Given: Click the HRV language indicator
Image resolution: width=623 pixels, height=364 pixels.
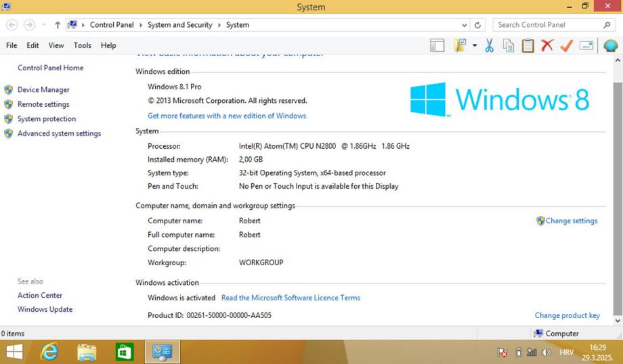Looking at the screenshot, I should tap(566, 352).
